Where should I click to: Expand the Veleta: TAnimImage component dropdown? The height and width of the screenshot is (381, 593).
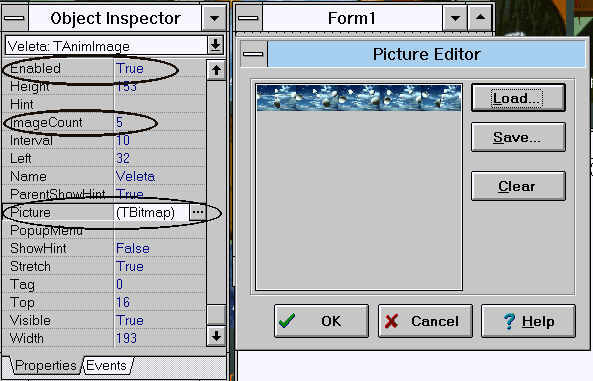coord(215,45)
